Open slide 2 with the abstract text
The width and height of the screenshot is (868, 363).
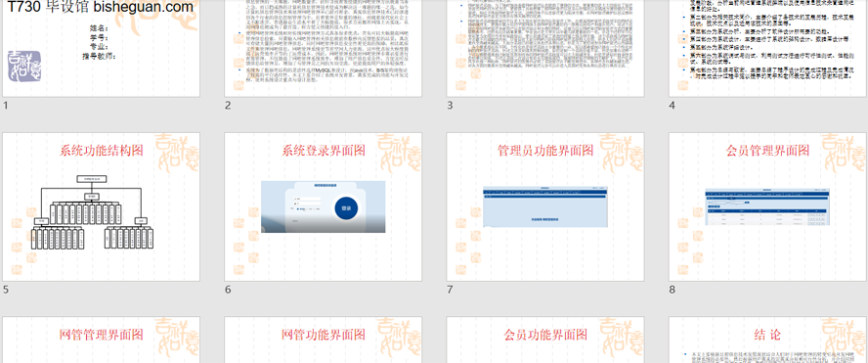pos(324,48)
